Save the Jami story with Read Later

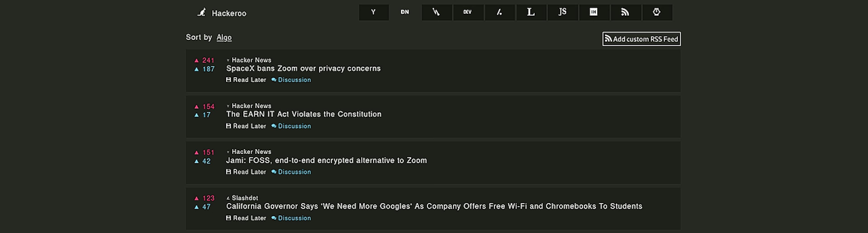(x=246, y=172)
